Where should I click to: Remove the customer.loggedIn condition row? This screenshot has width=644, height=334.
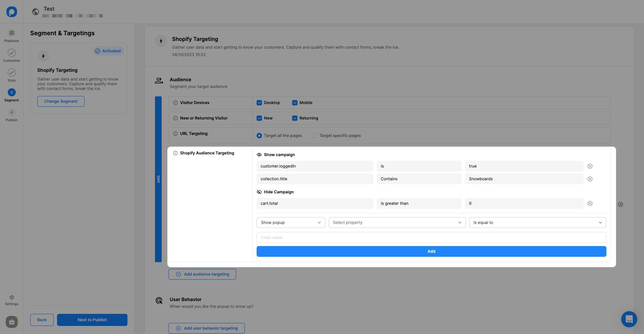pyautogui.click(x=590, y=166)
